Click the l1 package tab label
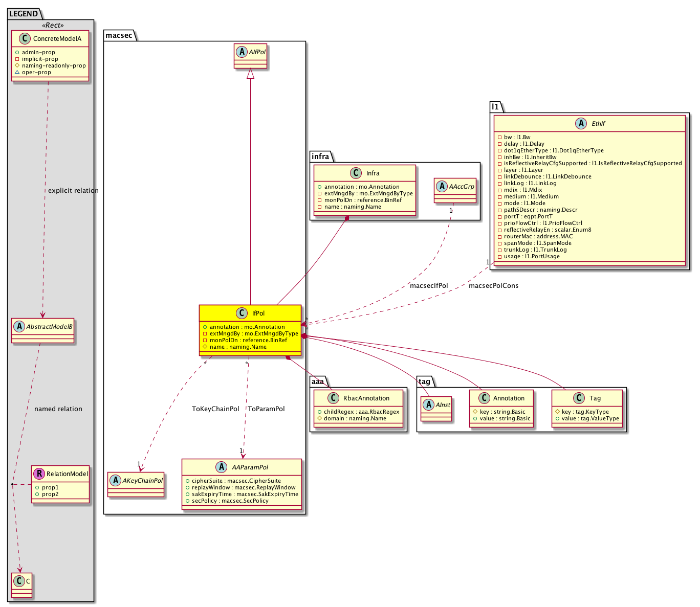700x607 pixels. click(x=495, y=107)
